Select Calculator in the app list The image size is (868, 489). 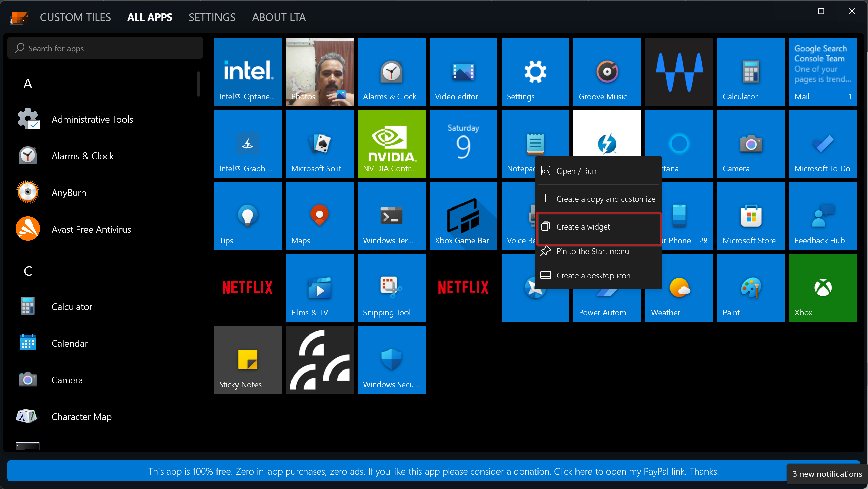[105, 307]
